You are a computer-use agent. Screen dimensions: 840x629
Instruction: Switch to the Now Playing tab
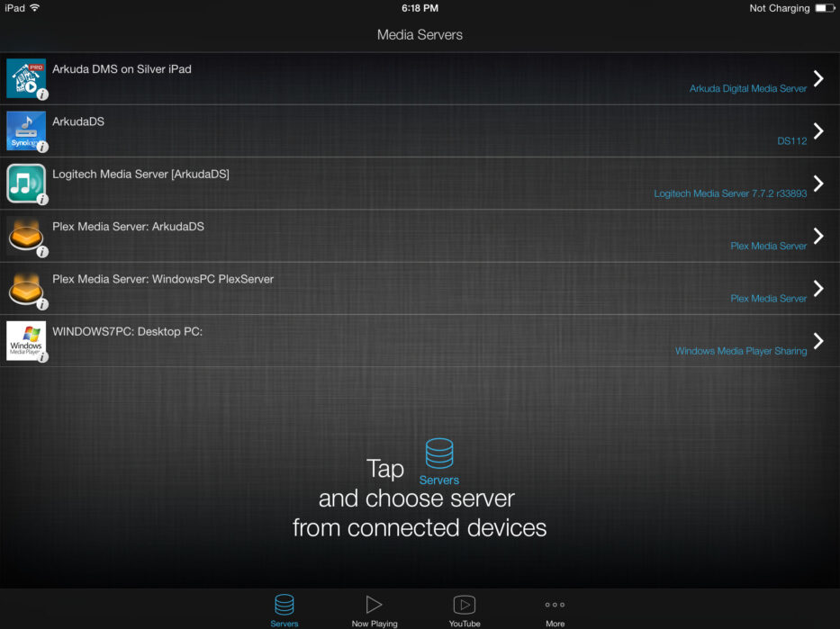(374, 610)
